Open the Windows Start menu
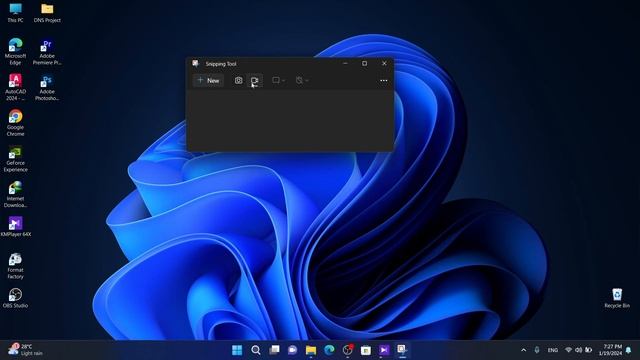Image resolution: width=640 pixels, height=360 pixels. pos(237,350)
